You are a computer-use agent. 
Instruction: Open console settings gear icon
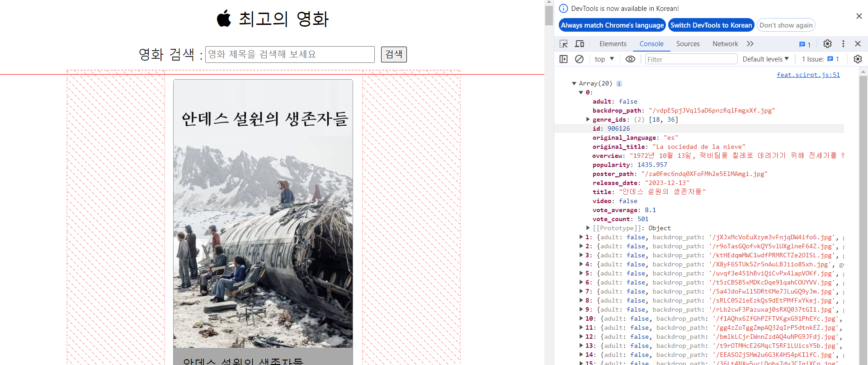tap(858, 59)
